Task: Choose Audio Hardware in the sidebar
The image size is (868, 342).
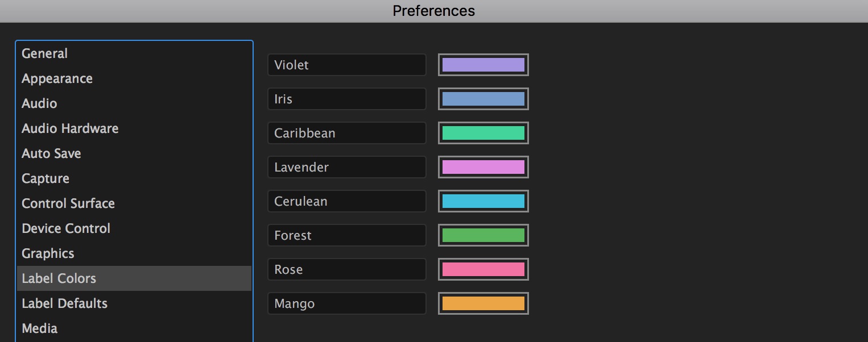Action: click(134, 128)
